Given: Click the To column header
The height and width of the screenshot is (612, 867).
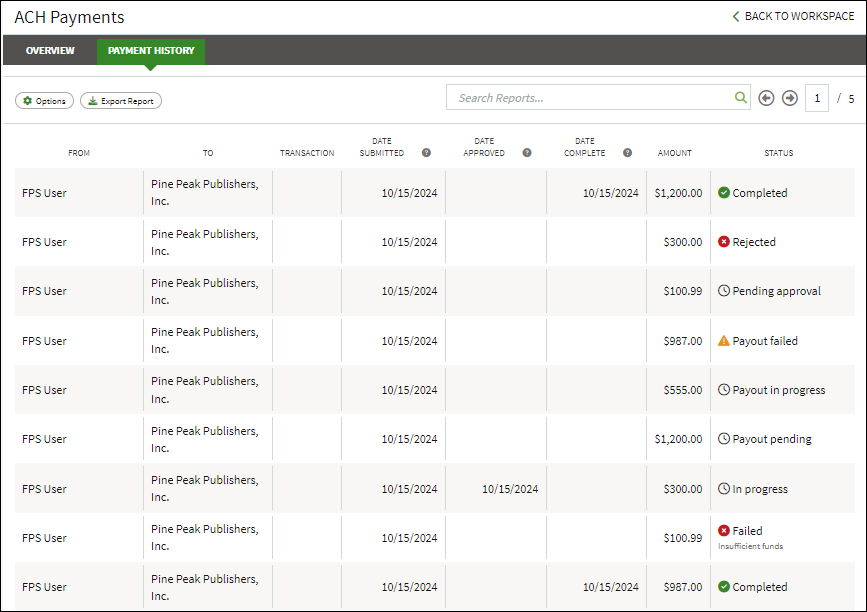Looking at the screenshot, I should (208, 153).
